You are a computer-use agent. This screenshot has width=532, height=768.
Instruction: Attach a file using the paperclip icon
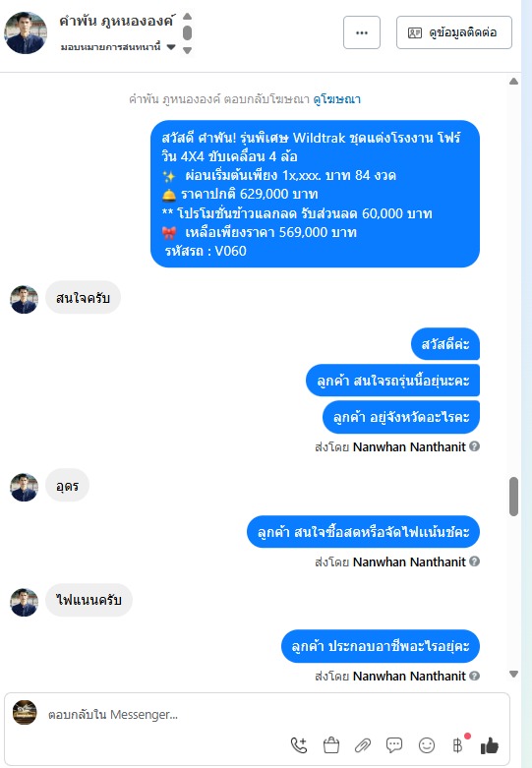tap(363, 745)
